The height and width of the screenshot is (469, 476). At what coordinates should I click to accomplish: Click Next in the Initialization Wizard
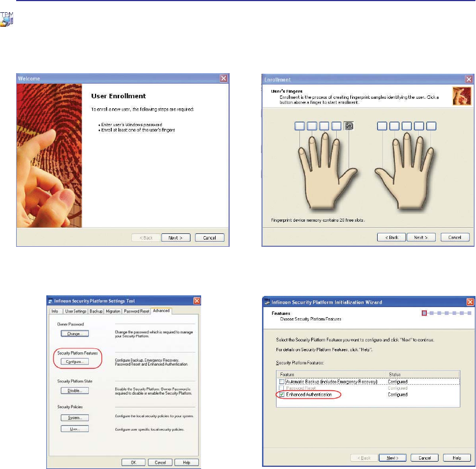(393, 458)
